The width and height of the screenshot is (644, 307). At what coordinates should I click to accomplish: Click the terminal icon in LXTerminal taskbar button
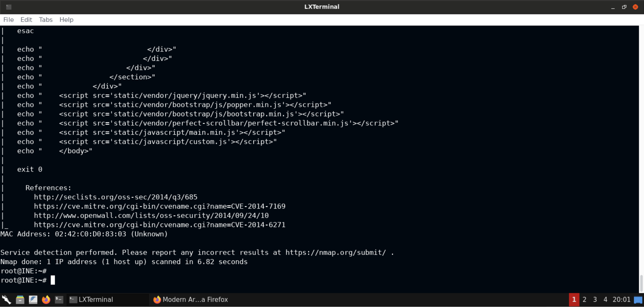tap(73, 300)
